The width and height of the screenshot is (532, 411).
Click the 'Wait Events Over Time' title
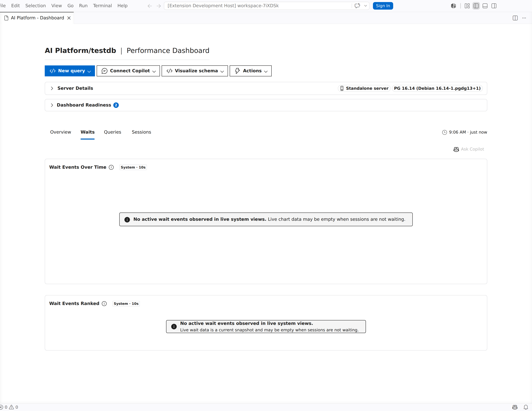[x=78, y=167]
